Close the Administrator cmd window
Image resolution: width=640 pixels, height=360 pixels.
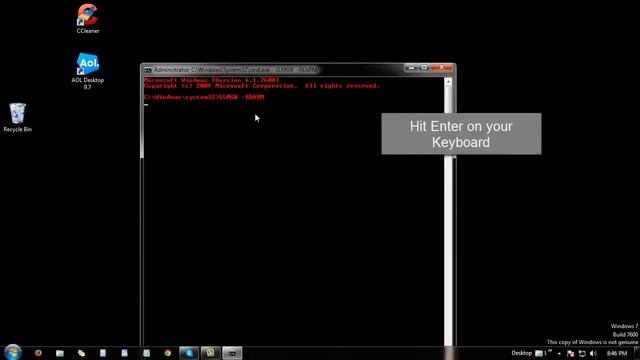click(x=442, y=67)
